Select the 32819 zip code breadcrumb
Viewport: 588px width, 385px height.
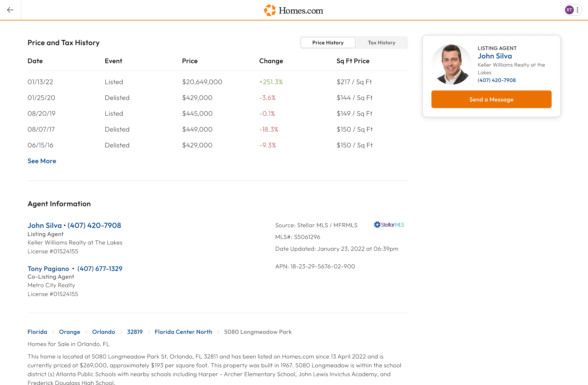135,332
